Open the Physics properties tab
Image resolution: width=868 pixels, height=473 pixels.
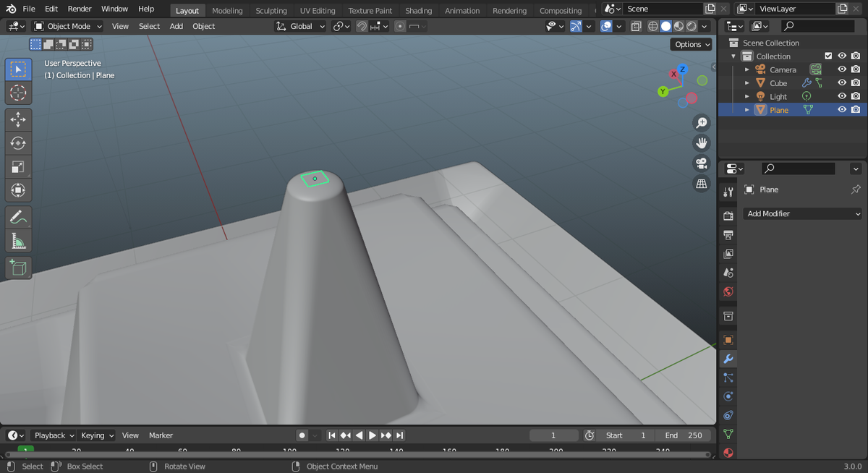(728, 396)
